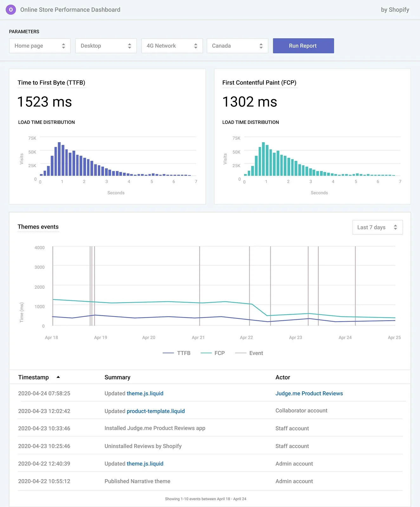
Task: Click the Themes events heading
Action: [38, 227]
